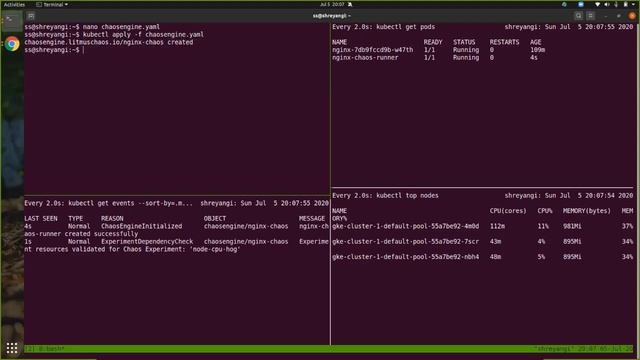The height and width of the screenshot is (360, 640).
Task: Click the AGE value 4s for chaos-runner
Action: point(534,58)
